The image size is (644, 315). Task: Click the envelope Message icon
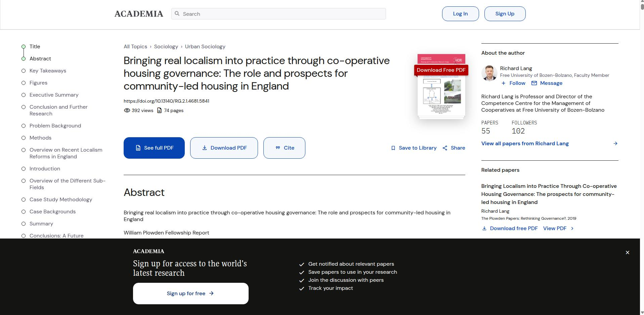pyautogui.click(x=534, y=83)
